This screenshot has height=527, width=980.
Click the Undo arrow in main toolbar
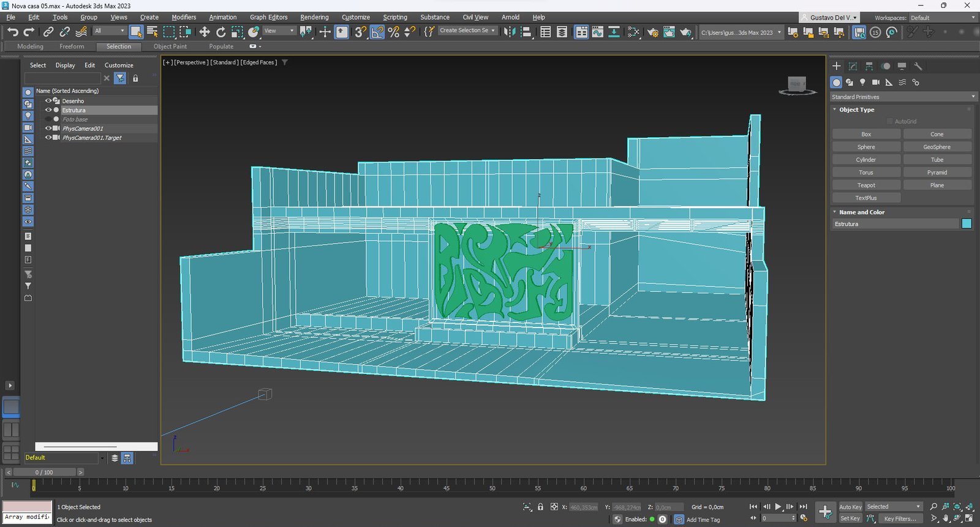[12, 32]
